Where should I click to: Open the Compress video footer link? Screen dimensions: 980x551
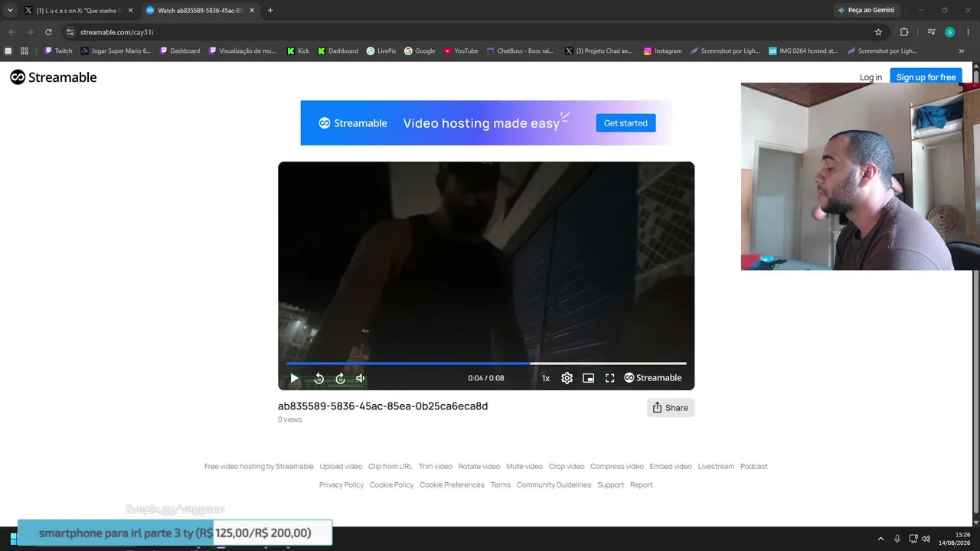click(617, 466)
